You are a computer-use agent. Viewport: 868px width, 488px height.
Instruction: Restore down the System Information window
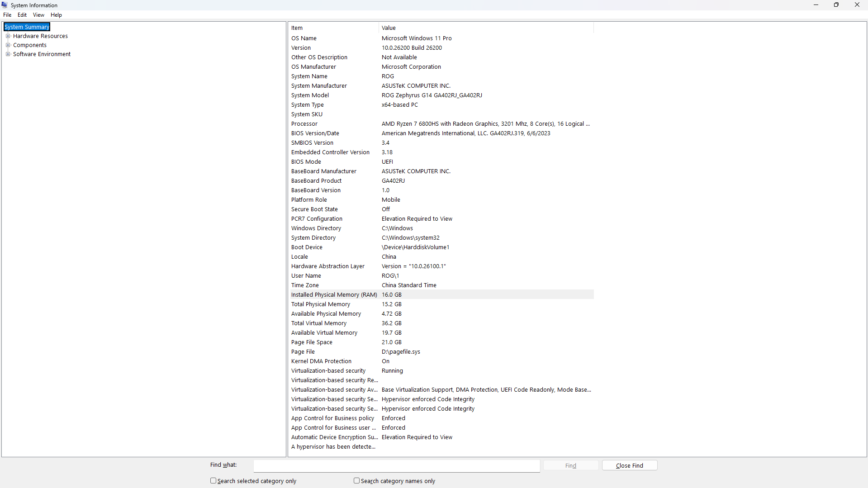coord(836,5)
